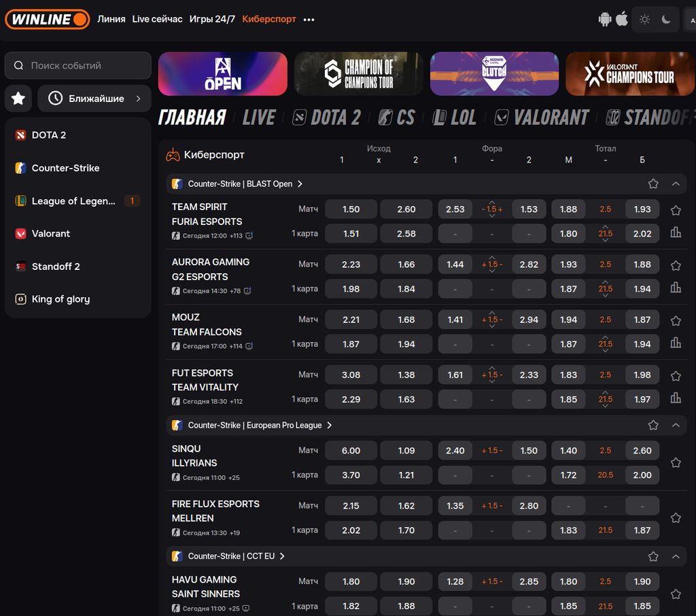Open Live сейчас in top navigation

[157, 20]
